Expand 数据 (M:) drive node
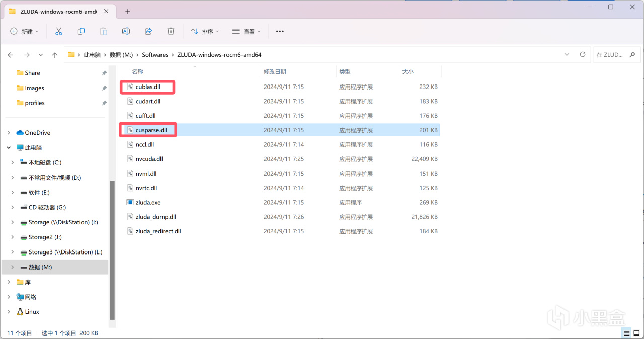This screenshot has height=339, width=644. [x=13, y=267]
